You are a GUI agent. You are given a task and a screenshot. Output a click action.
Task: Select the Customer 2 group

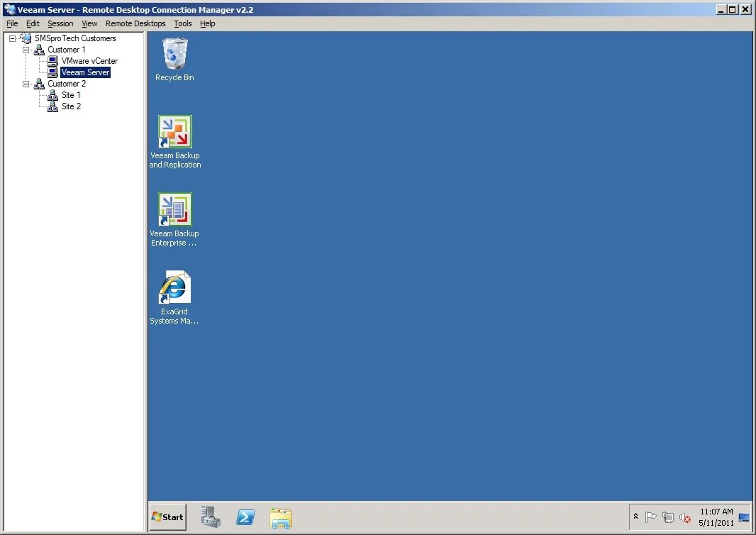point(67,84)
